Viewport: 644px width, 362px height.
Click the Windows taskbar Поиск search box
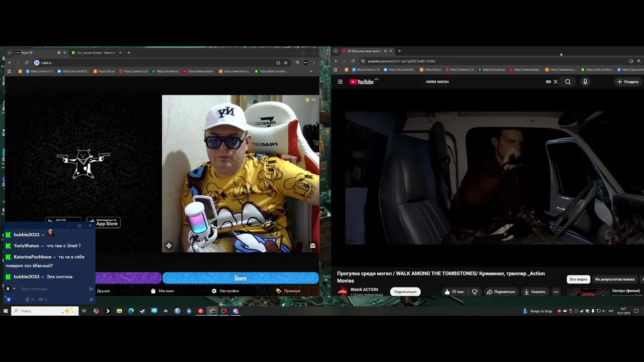tap(45, 311)
